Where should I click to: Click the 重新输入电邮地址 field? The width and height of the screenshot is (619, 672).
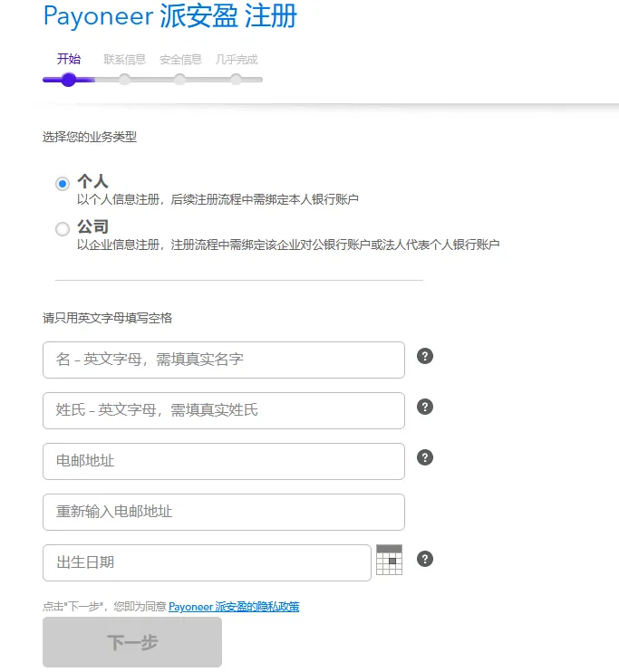click(224, 512)
